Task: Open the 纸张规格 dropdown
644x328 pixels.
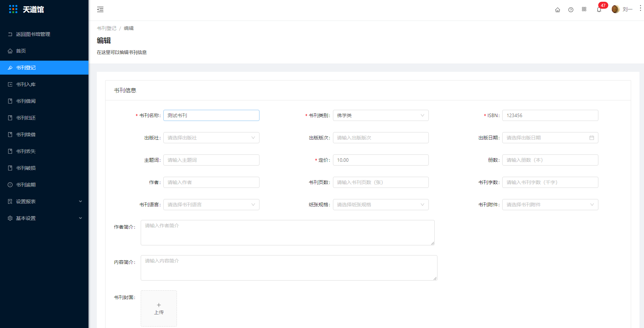Action: (381, 205)
